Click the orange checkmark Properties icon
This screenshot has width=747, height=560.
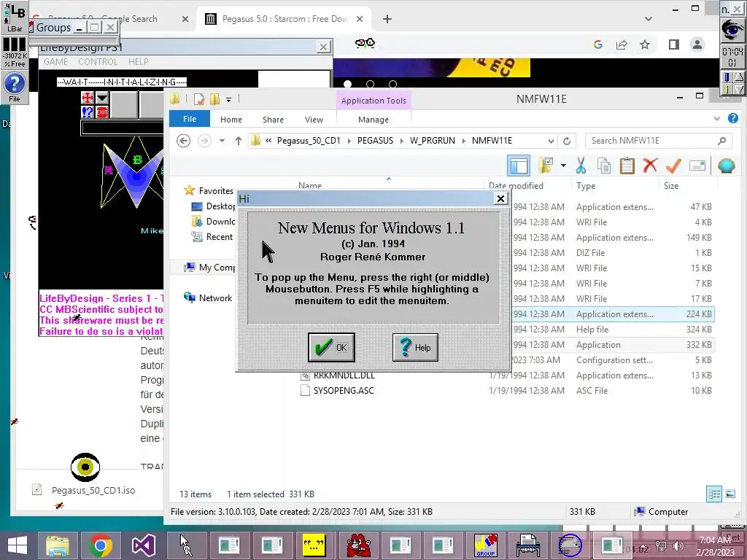pyautogui.click(x=673, y=166)
